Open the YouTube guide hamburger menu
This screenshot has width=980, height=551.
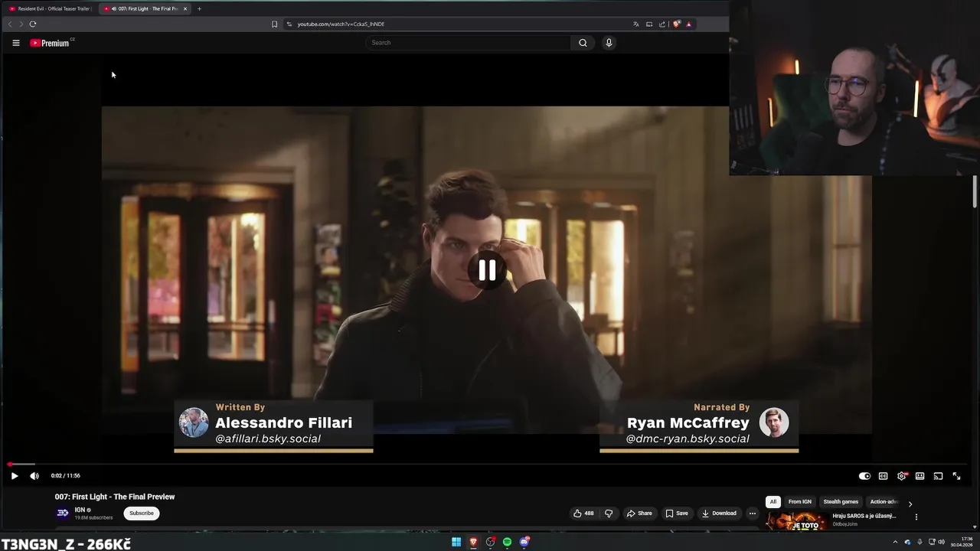pyautogui.click(x=15, y=43)
